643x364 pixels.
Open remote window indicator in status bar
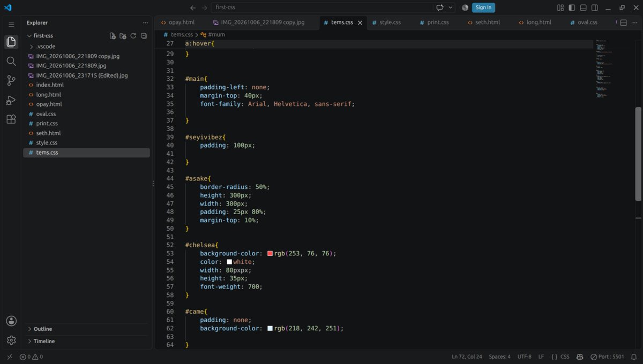pos(9,357)
